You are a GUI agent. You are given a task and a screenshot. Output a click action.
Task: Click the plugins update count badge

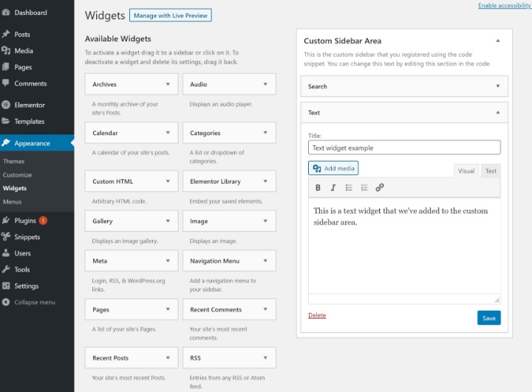pos(43,221)
